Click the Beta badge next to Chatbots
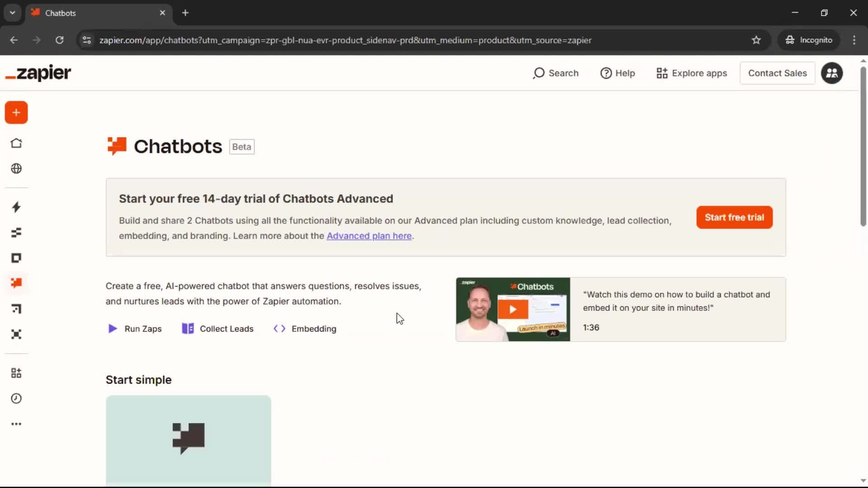The width and height of the screenshot is (868, 488). coord(242,147)
